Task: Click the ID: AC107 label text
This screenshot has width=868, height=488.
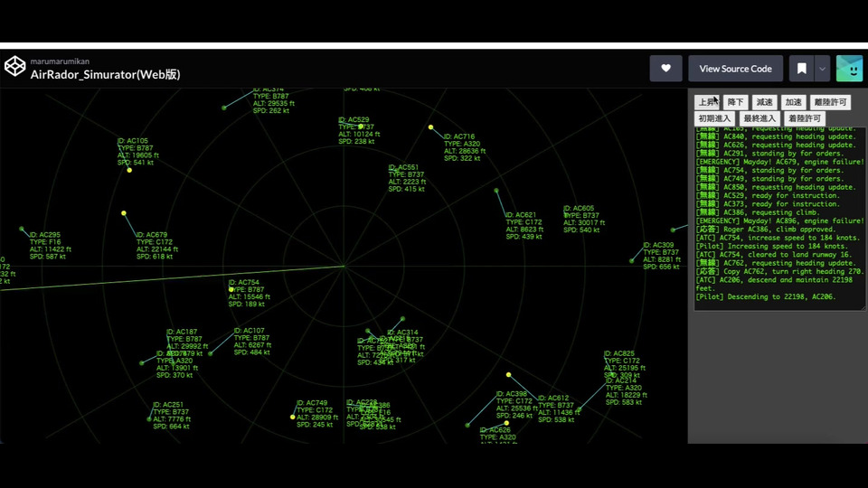Action: coord(250,331)
